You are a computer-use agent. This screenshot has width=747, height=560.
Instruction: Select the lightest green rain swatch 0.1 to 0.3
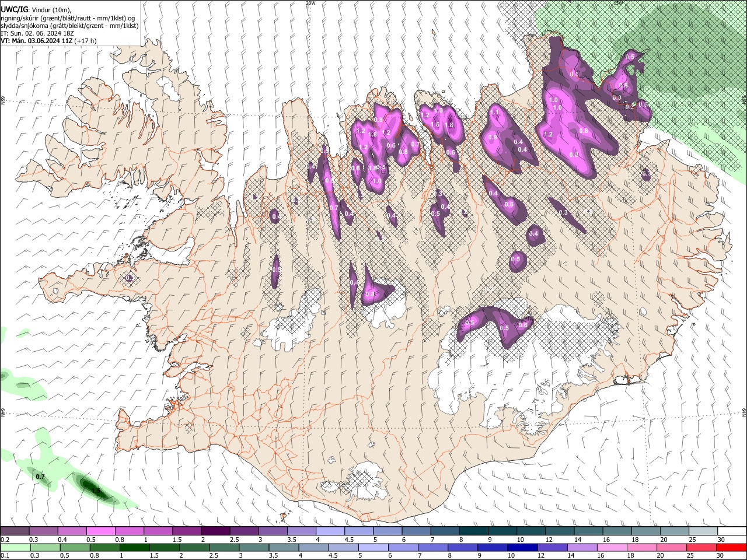[15, 547]
